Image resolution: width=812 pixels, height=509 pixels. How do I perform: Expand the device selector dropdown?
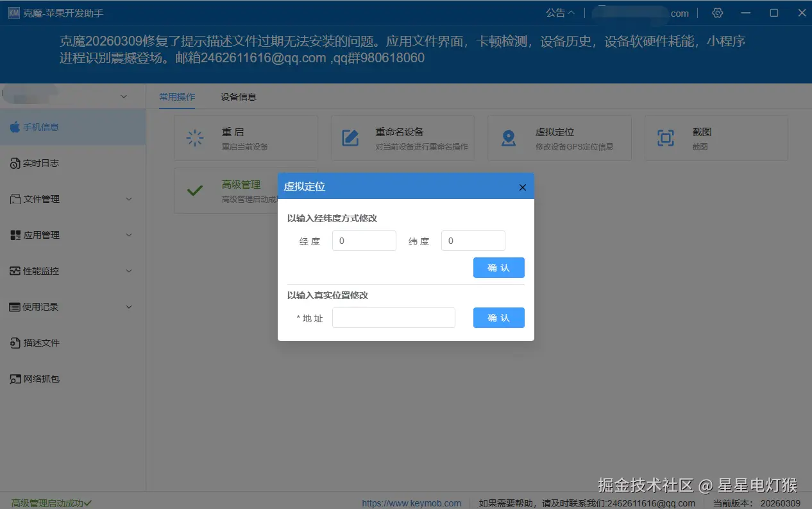point(124,96)
